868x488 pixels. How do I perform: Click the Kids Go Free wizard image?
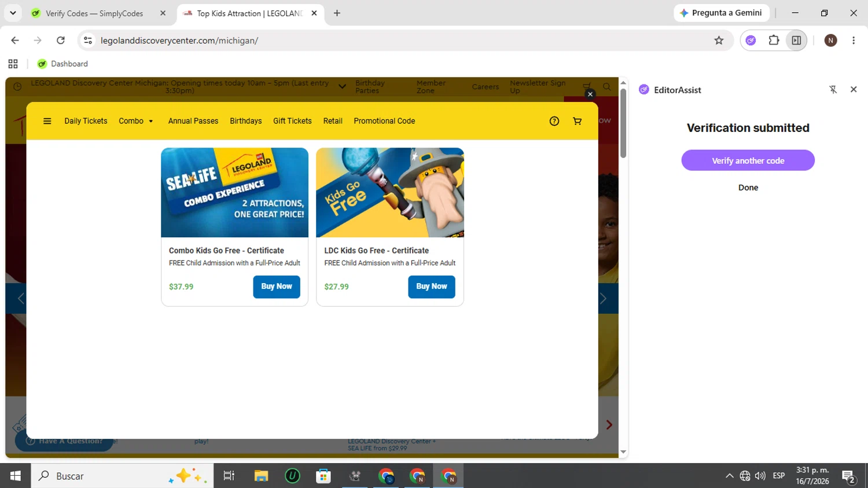390,192
